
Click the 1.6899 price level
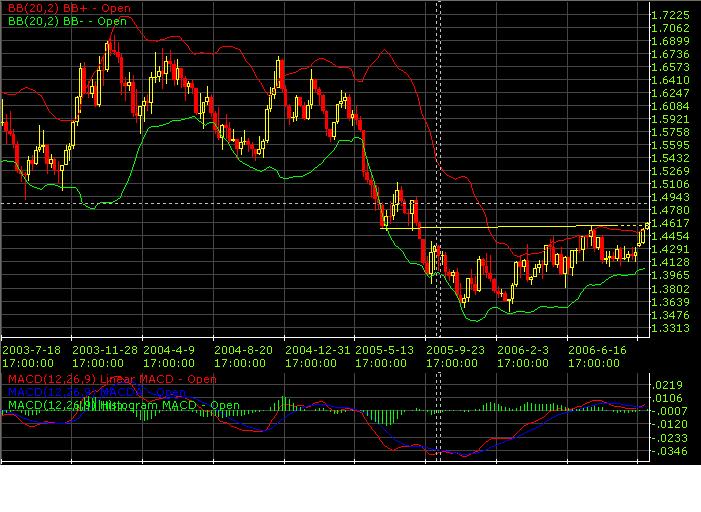pos(670,42)
